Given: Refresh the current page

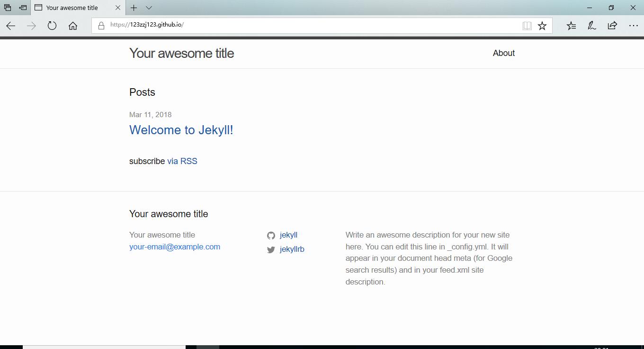Looking at the screenshot, I should (x=52, y=26).
